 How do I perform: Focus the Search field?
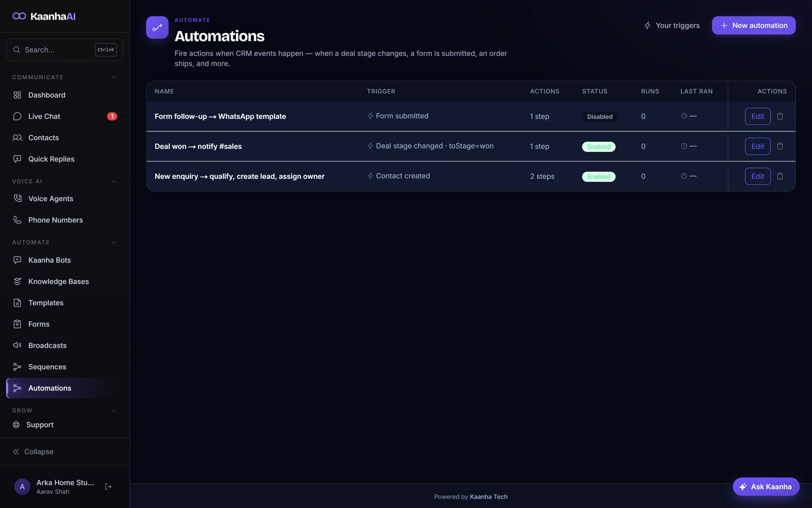point(64,50)
